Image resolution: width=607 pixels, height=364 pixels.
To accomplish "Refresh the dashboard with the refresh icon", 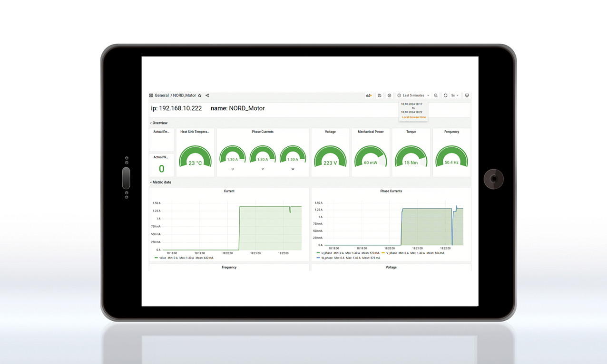I will (445, 95).
